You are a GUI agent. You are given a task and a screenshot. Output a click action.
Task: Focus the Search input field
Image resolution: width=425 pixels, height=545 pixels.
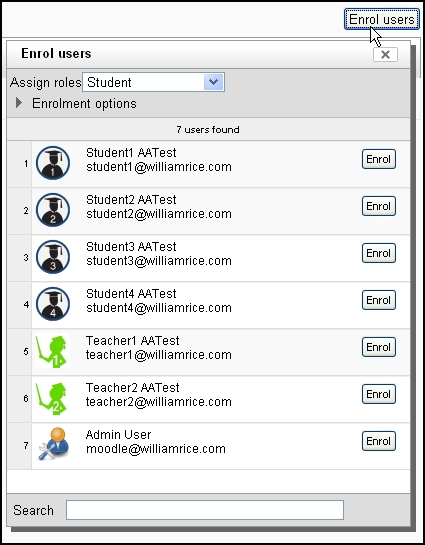coord(205,510)
